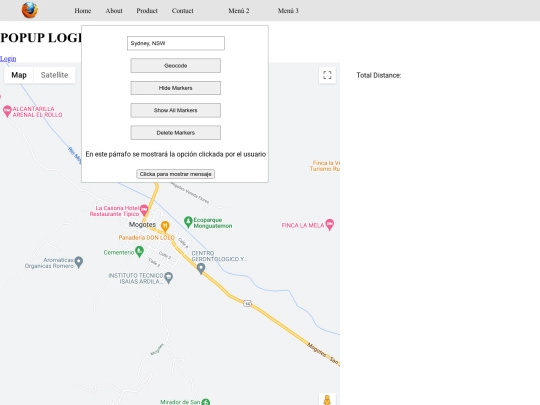Screen dimensions: 540x405
Task: Click the Finca la V Turismo Rural label
Action: click(x=324, y=166)
